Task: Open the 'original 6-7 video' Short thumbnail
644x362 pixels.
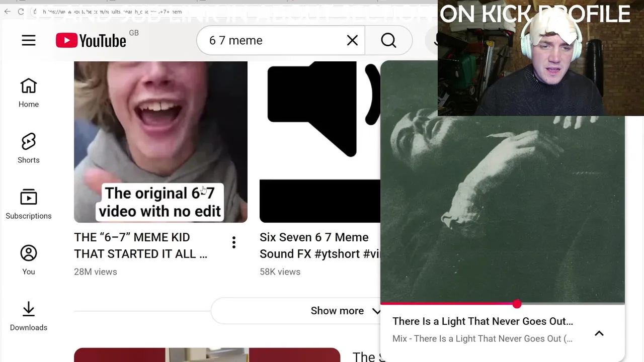Action: tap(160, 142)
